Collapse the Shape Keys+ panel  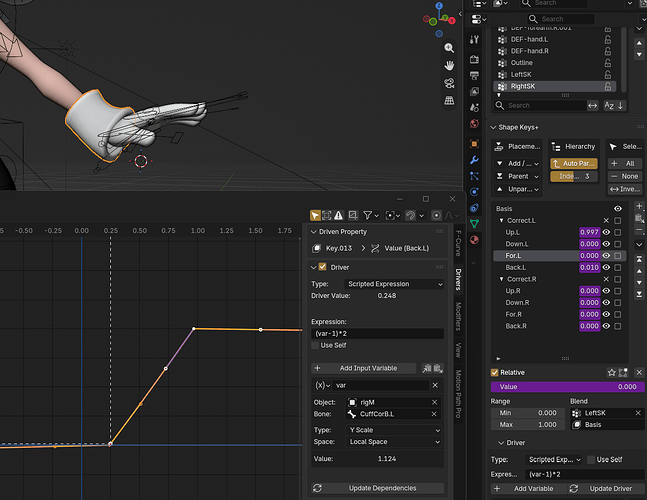click(x=493, y=127)
